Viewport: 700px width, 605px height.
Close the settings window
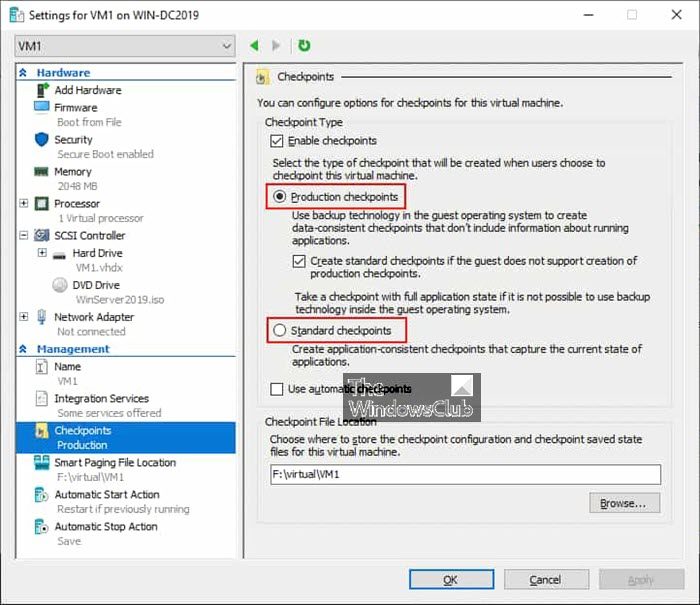(676, 15)
